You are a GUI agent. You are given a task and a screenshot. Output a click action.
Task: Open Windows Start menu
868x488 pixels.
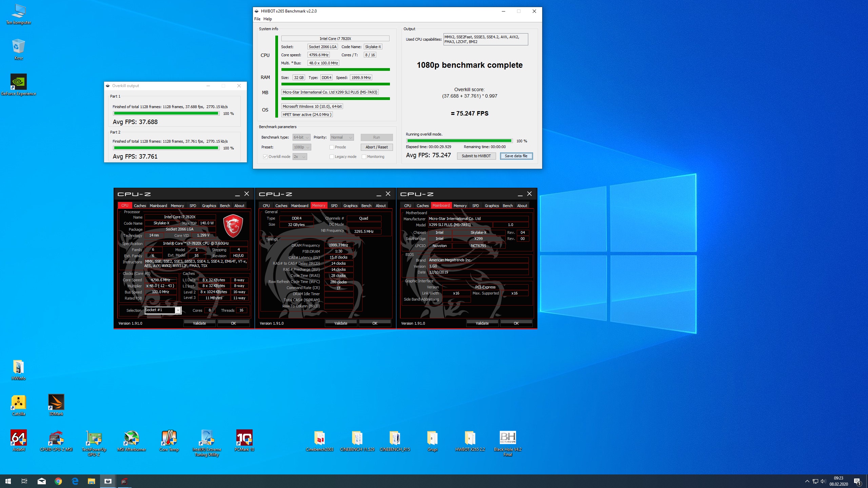pyautogui.click(x=8, y=481)
